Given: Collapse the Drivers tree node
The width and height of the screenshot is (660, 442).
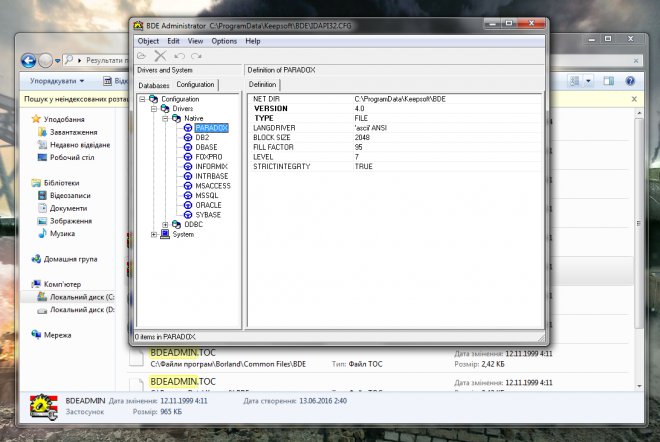Looking at the screenshot, I should 154,109.
